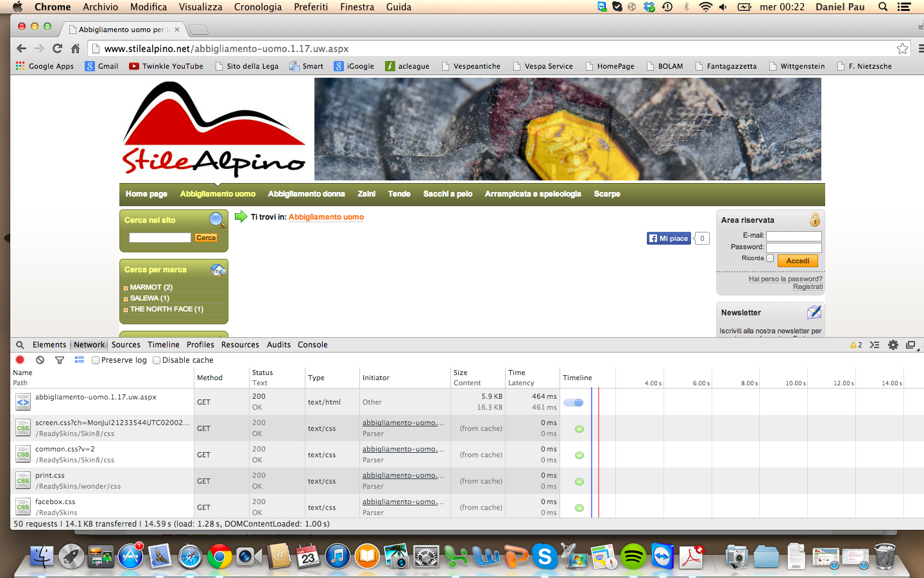Click the Initiator column header

point(376,378)
